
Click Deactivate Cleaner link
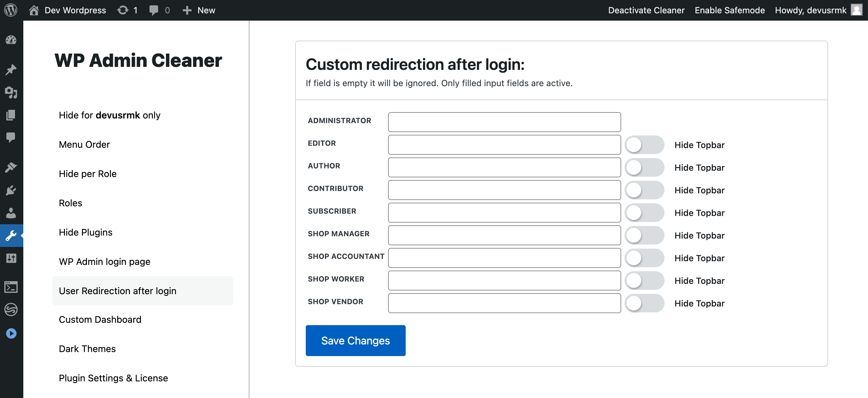646,10
